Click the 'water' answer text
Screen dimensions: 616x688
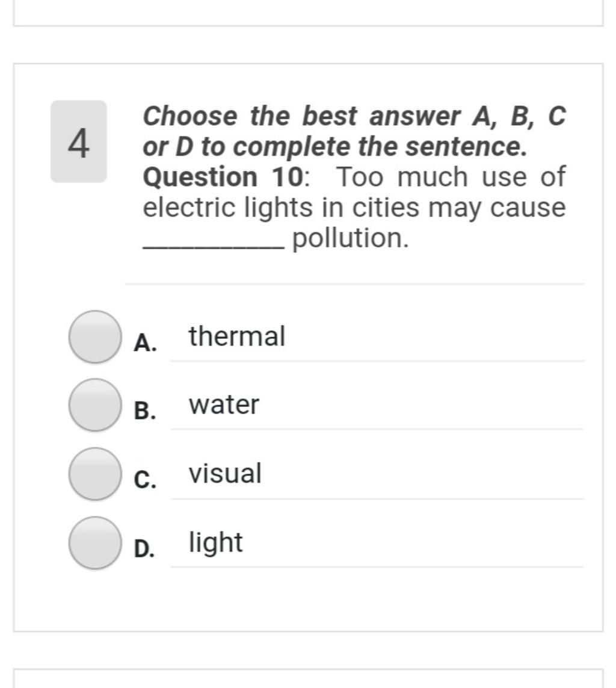point(224,404)
